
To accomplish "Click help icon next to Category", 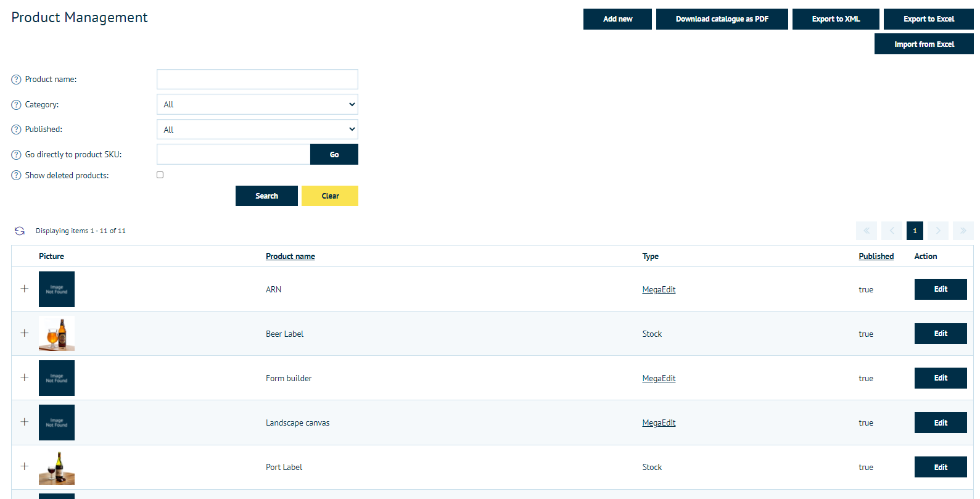I will 16,105.
